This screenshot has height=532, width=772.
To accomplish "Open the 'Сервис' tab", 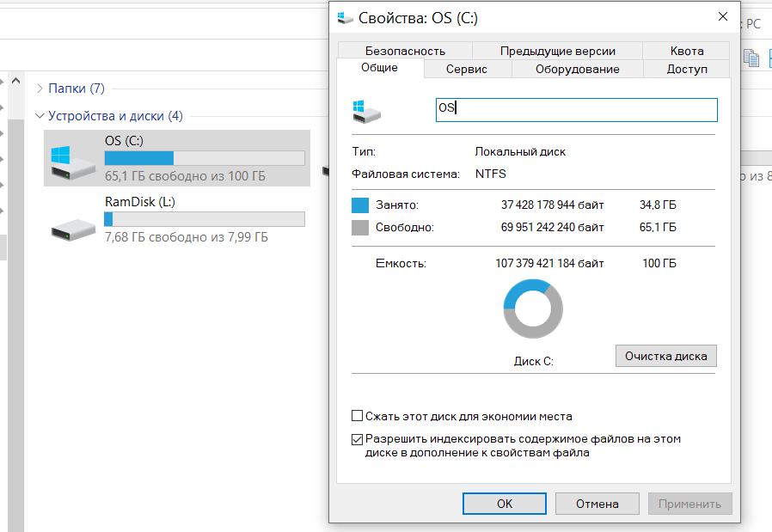I will tap(467, 69).
